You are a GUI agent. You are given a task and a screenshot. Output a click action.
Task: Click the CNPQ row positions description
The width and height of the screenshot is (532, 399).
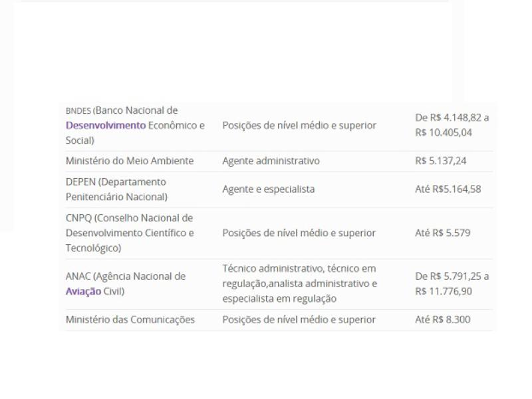pyautogui.click(x=299, y=233)
